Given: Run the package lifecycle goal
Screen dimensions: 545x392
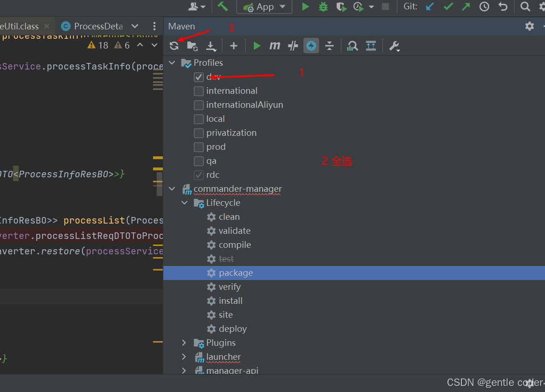Looking at the screenshot, I should pyautogui.click(x=236, y=273).
